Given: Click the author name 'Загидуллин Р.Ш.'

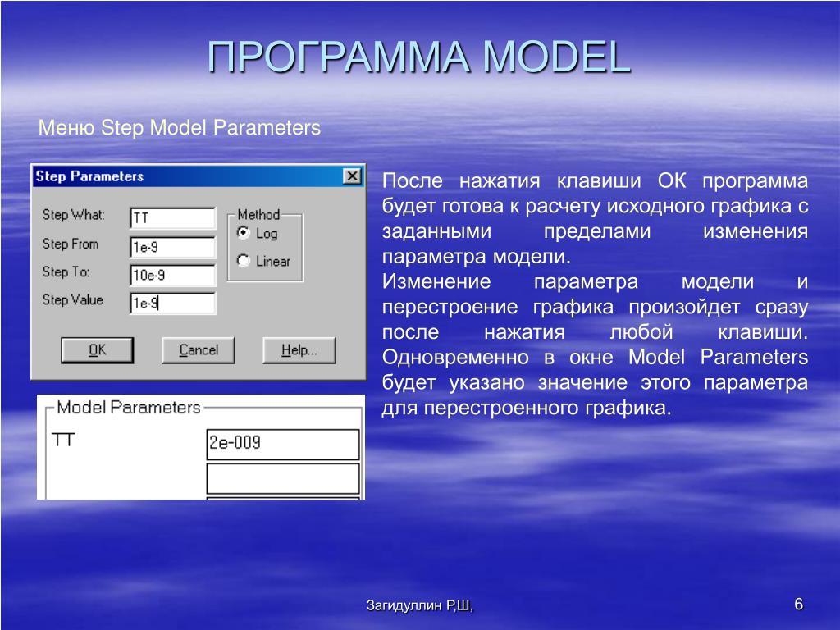Looking at the screenshot, I should pos(420,605).
